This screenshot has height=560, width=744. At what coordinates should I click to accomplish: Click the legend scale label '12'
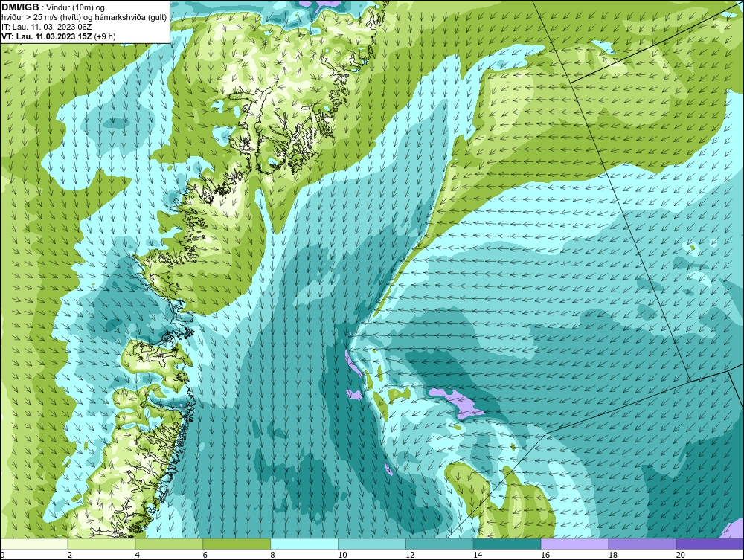[410, 555]
